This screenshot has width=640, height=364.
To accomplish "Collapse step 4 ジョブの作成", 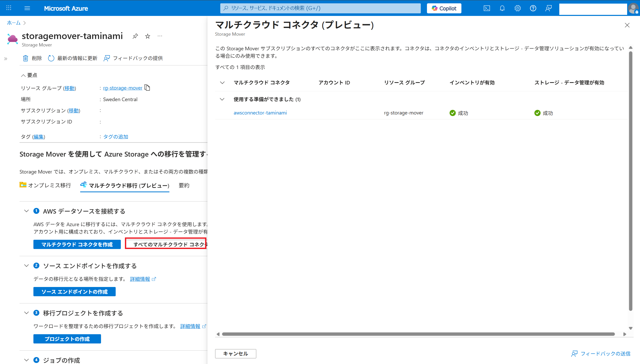I will tap(26, 360).
